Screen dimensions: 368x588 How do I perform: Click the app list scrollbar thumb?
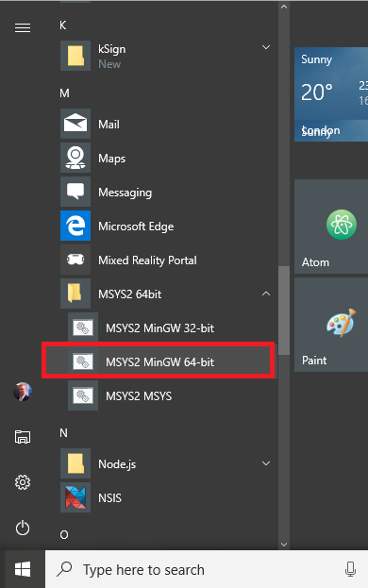point(284,311)
